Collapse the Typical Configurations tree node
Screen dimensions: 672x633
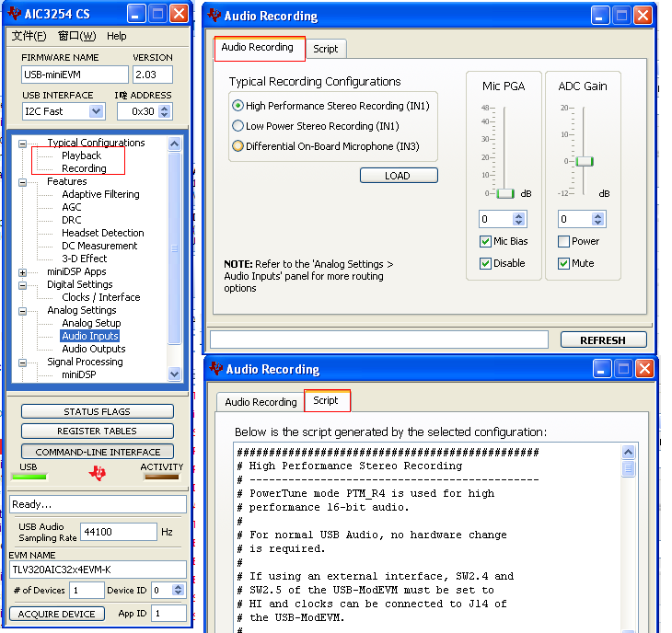pyautogui.click(x=22, y=144)
